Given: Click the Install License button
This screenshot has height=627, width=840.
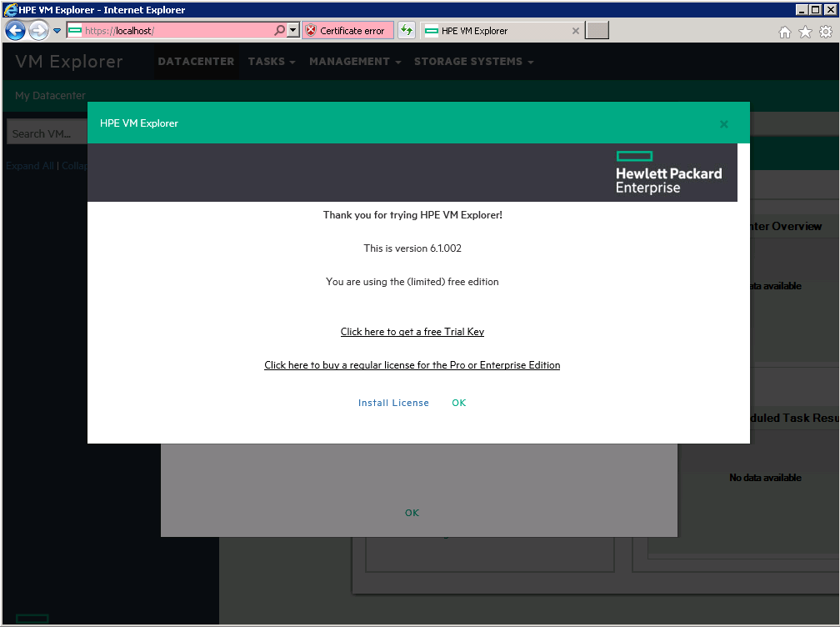Looking at the screenshot, I should [393, 403].
